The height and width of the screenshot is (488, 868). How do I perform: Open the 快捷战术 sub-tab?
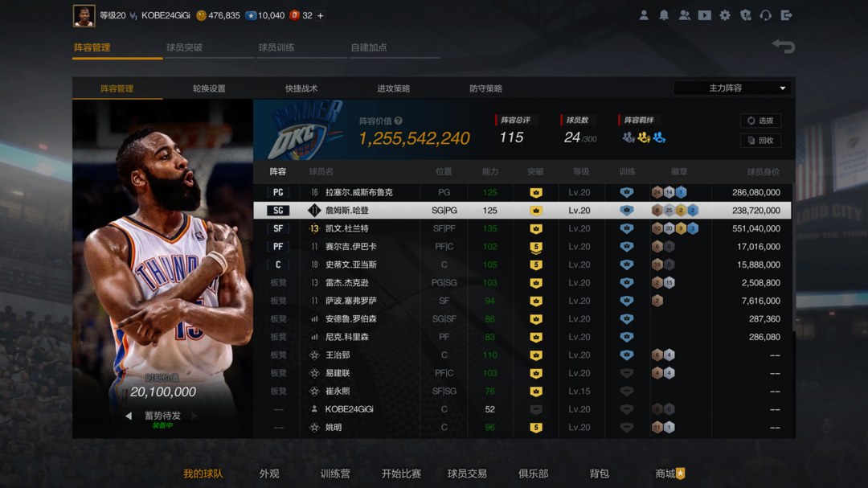tap(301, 88)
